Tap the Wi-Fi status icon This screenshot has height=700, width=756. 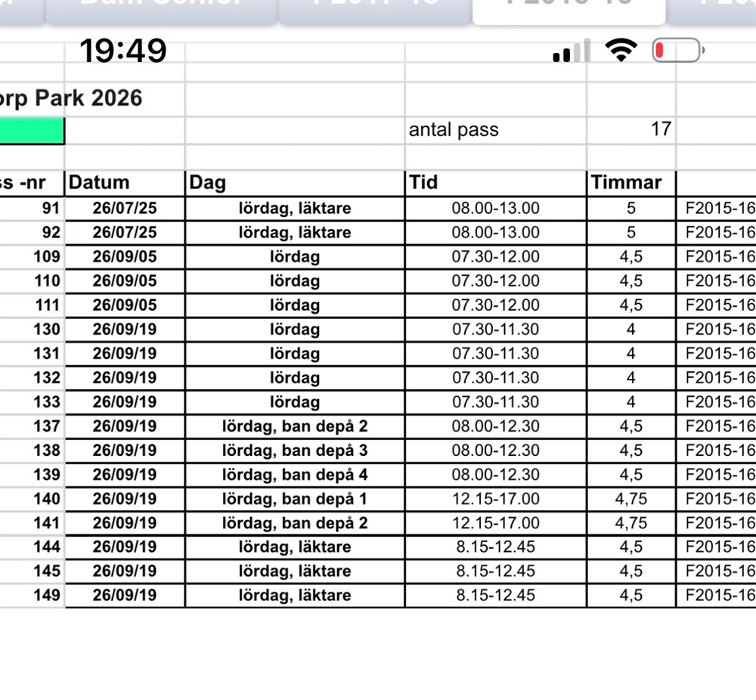click(x=621, y=51)
